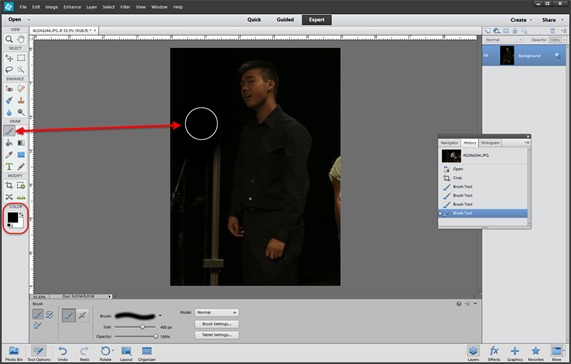Reset colors to default black and white

[x=10, y=226]
